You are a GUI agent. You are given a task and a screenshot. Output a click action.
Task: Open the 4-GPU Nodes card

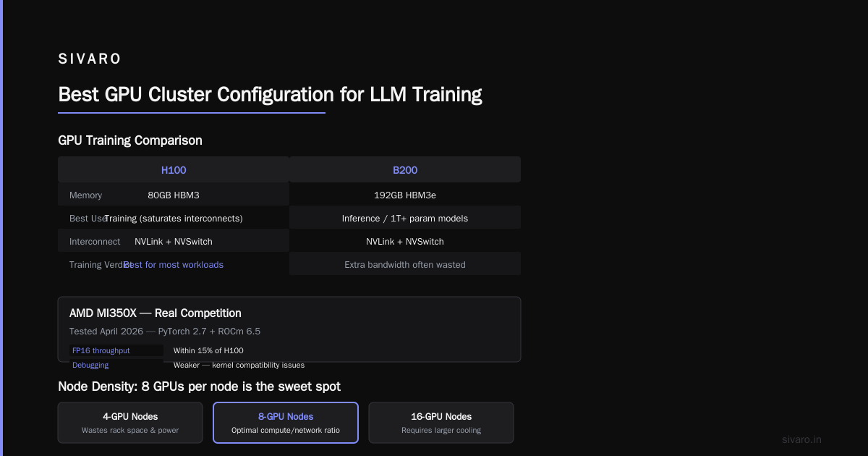click(x=130, y=423)
